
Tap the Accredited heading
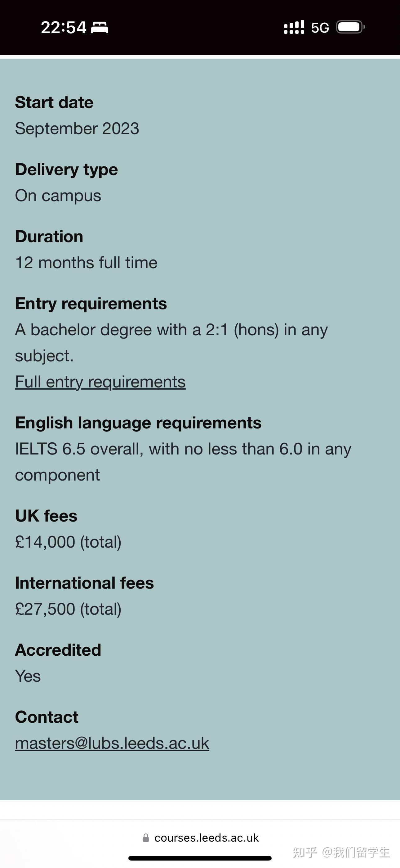pos(58,650)
